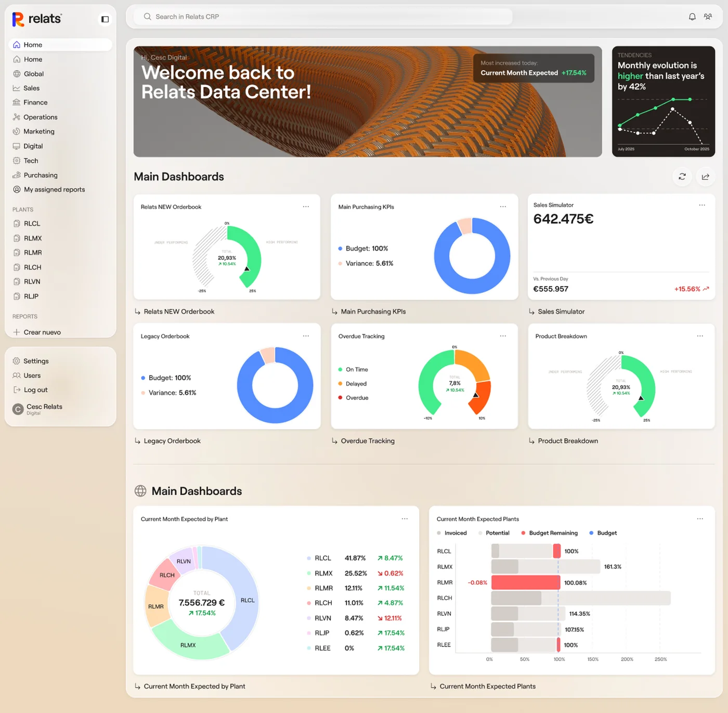Click the My assigned reports icon

[x=17, y=189]
